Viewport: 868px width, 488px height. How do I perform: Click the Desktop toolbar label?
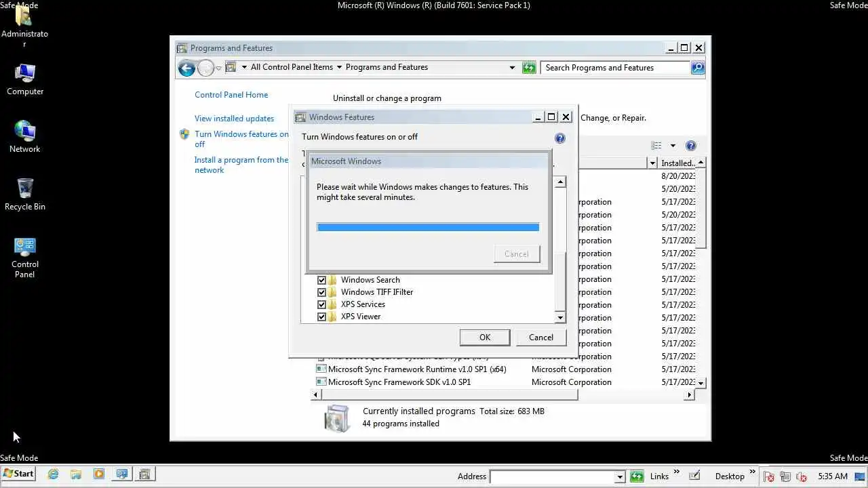[x=730, y=476]
